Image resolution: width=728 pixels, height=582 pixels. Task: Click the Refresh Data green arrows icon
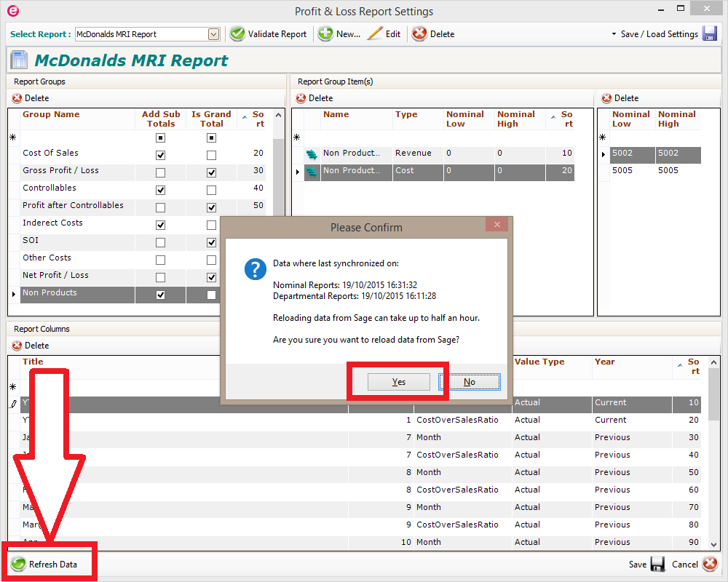coord(18,565)
